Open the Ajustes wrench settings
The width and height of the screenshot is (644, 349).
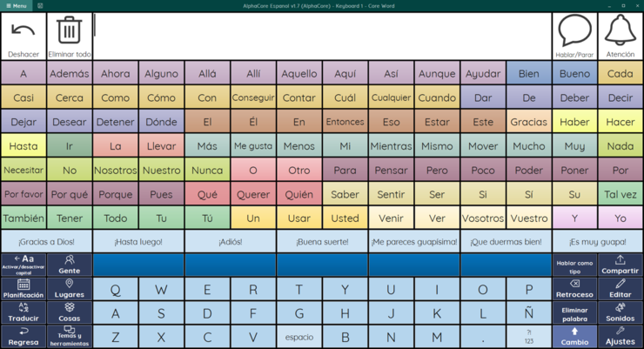[621, 336]
